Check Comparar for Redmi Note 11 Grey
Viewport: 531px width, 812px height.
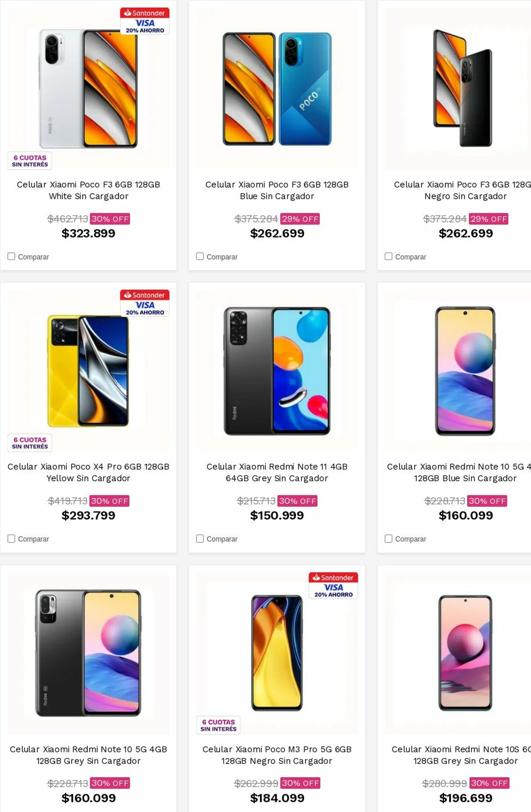[200, 538]
